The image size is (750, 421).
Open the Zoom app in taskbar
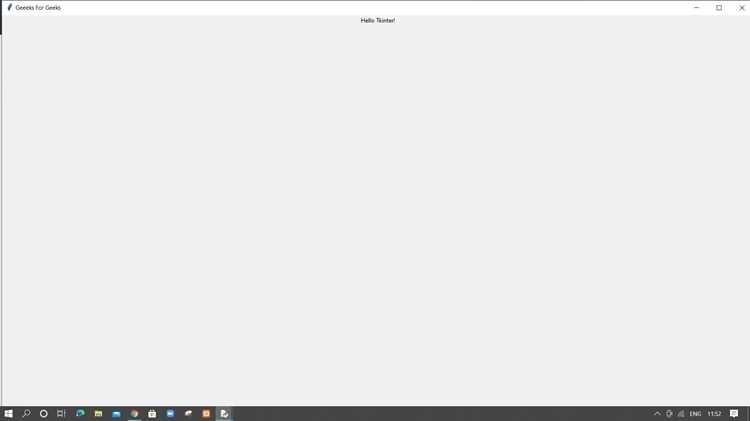170,413
